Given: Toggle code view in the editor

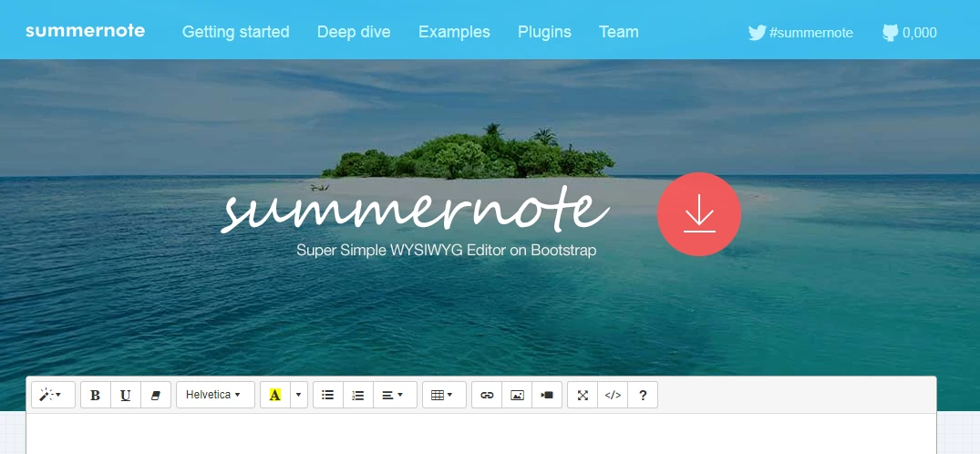Looking at the screenshot, I should click(613, 396).
